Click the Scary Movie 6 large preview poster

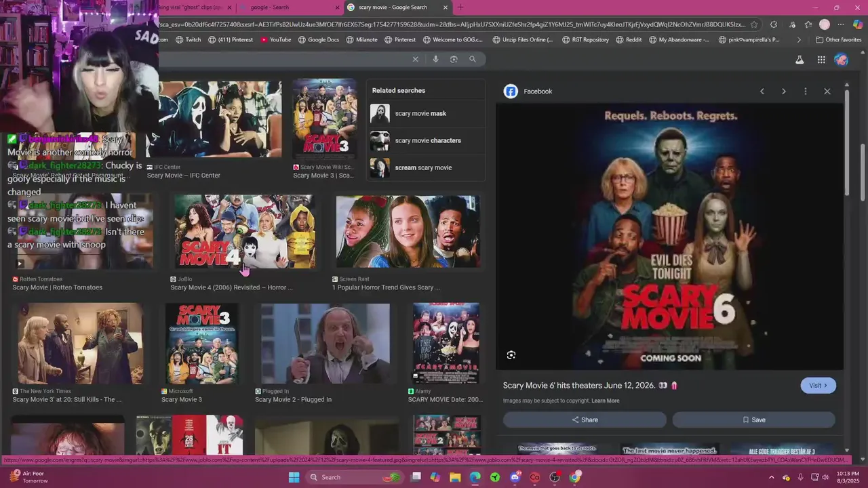[x=670, y=237]
